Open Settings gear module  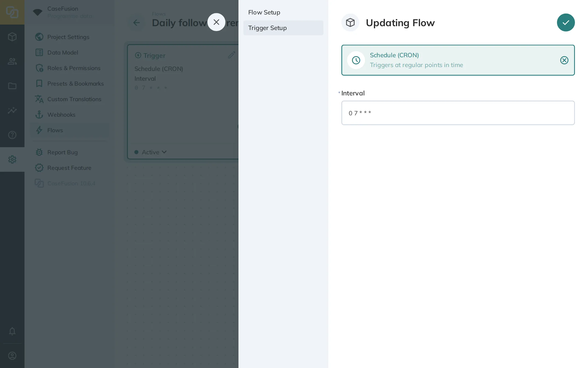12,159
